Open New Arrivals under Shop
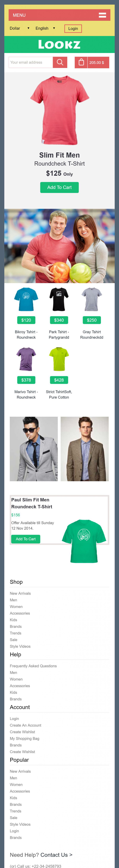 20,593
